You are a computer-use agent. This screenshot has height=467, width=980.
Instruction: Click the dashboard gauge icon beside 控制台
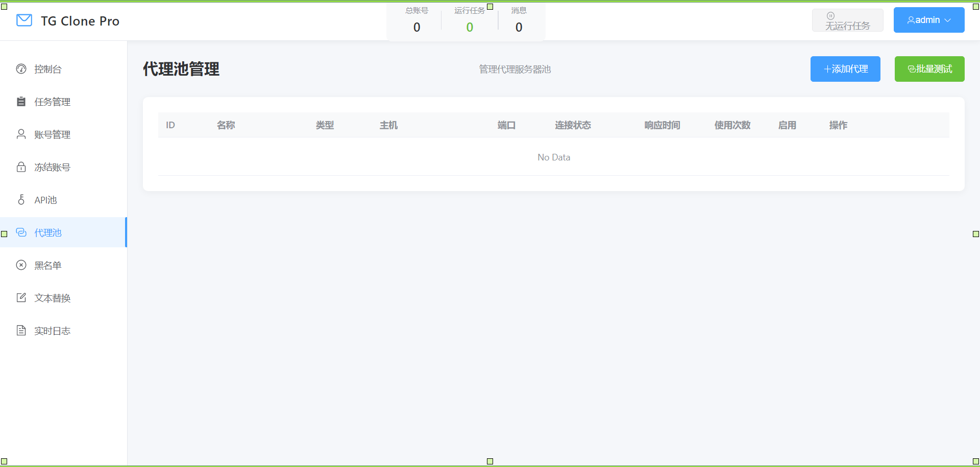tap(21, 69)
